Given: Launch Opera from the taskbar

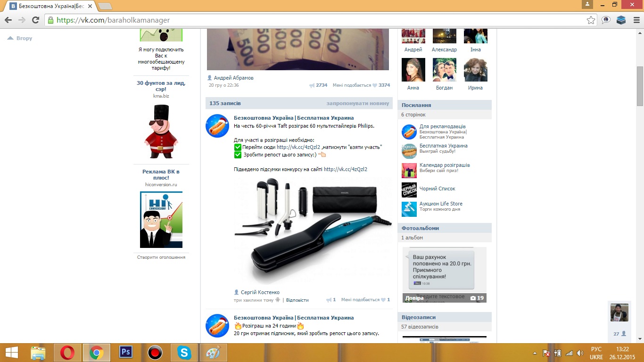Looking at the screenshot, I should (x=67, y=353).
